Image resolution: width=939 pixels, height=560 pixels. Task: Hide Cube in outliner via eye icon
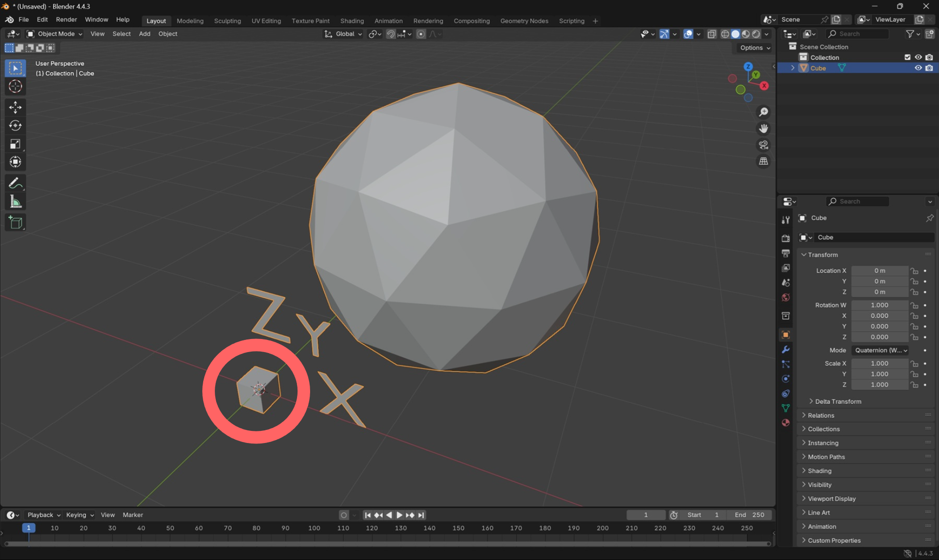918,68
